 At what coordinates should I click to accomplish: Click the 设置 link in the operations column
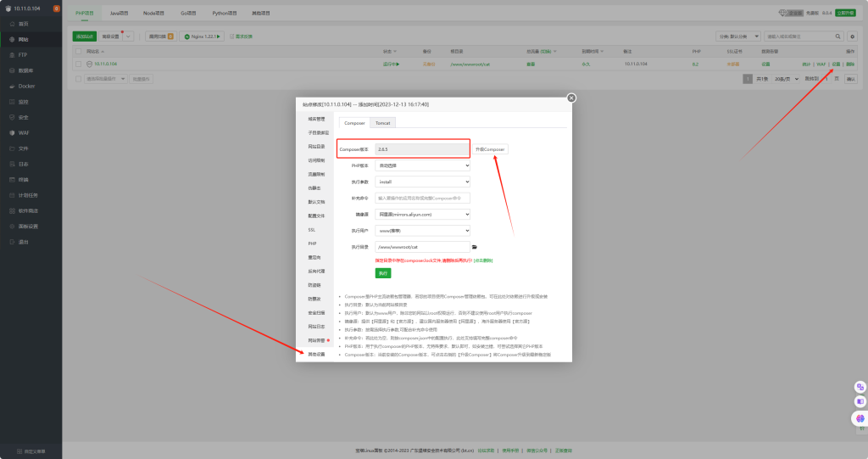click(x=836, y=64)
